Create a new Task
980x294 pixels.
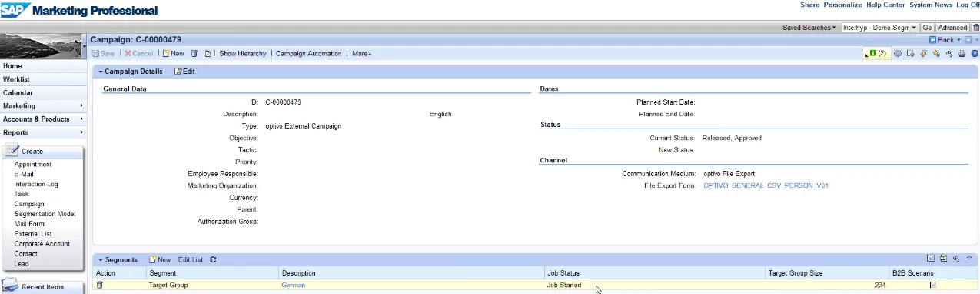[x=22, y=195]
